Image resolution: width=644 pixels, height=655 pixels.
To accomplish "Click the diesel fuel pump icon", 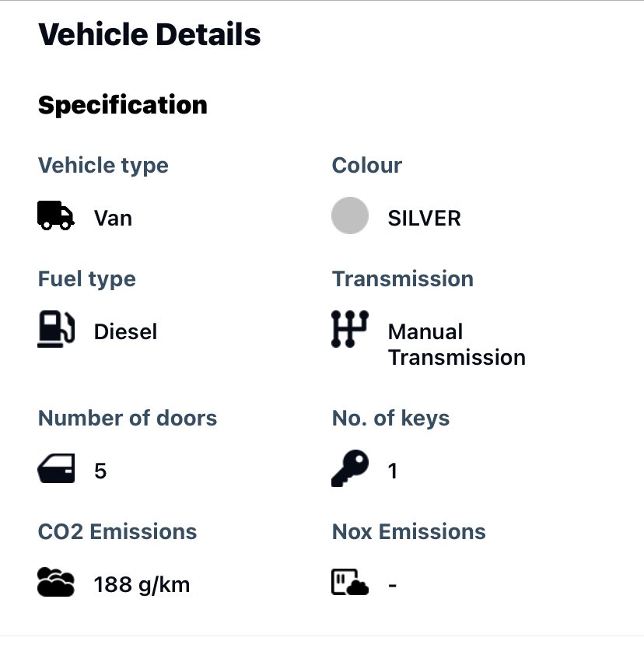I will click(x=56, y=329).
